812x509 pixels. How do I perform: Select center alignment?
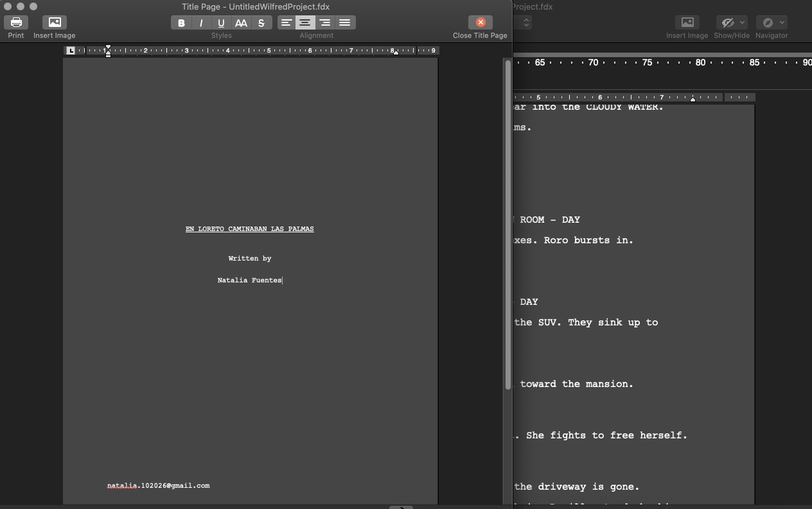(305, 22)
